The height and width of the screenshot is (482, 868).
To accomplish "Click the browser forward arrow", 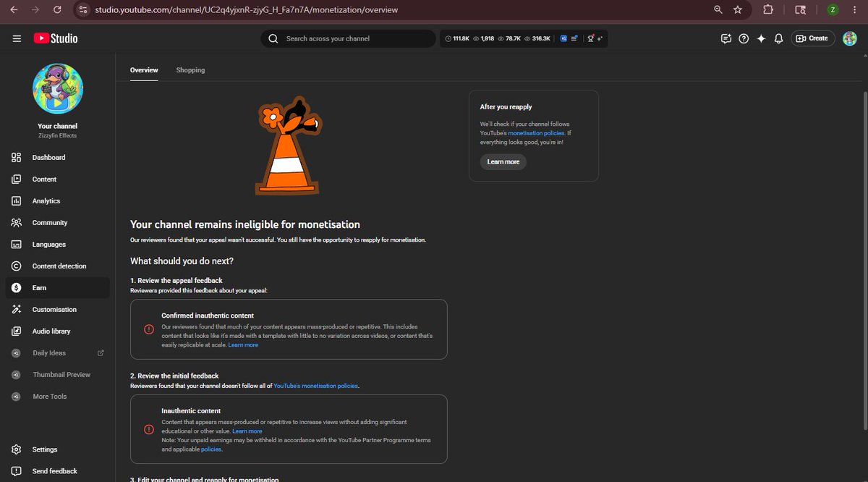I will click(x=35, y=10).
